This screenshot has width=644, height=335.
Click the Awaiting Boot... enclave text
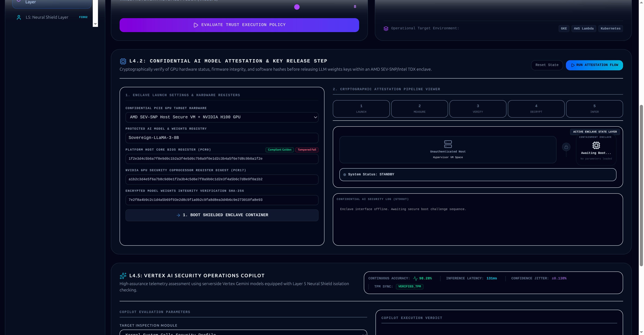tap(596, 153)
